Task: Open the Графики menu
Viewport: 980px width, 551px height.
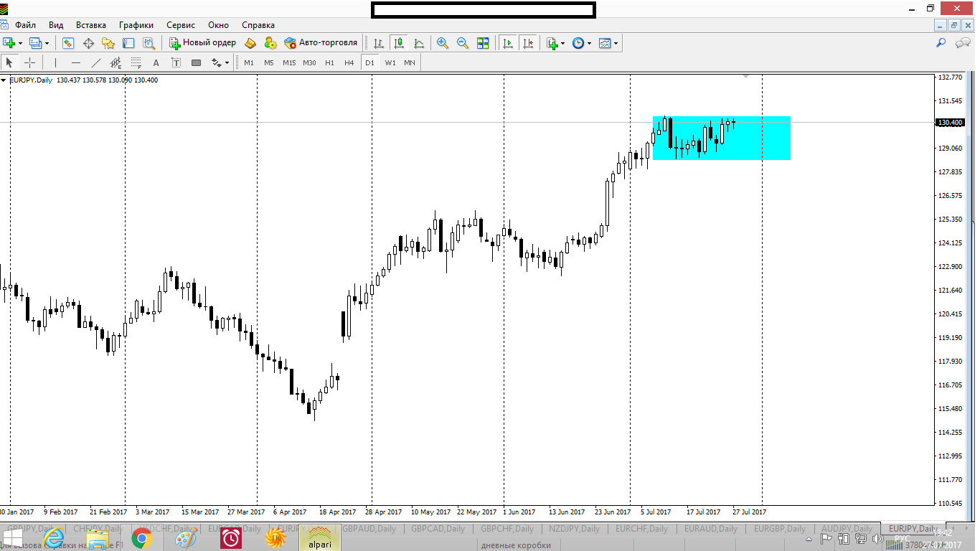Action: tap(136, 25)
